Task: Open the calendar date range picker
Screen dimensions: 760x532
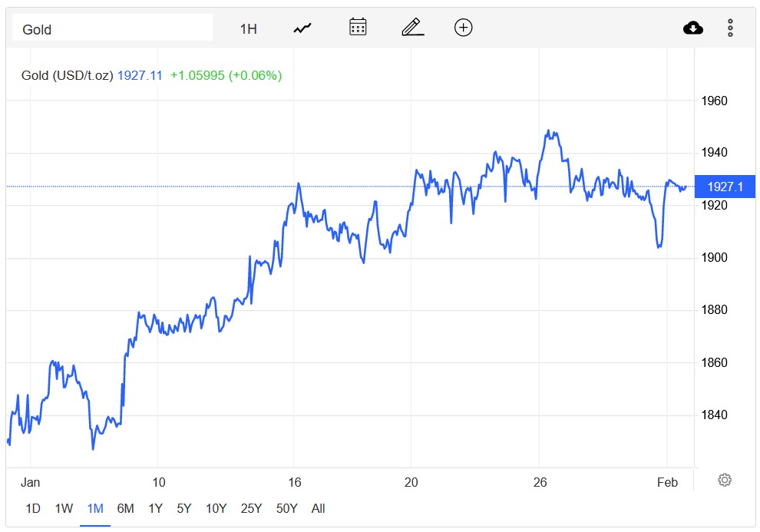Action: (x=358, y=27)
